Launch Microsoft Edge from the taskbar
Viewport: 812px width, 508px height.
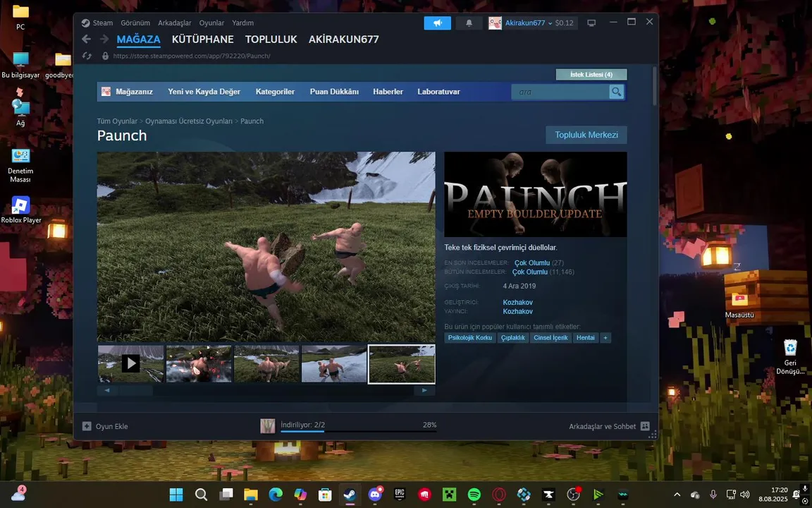pos(276,495)
